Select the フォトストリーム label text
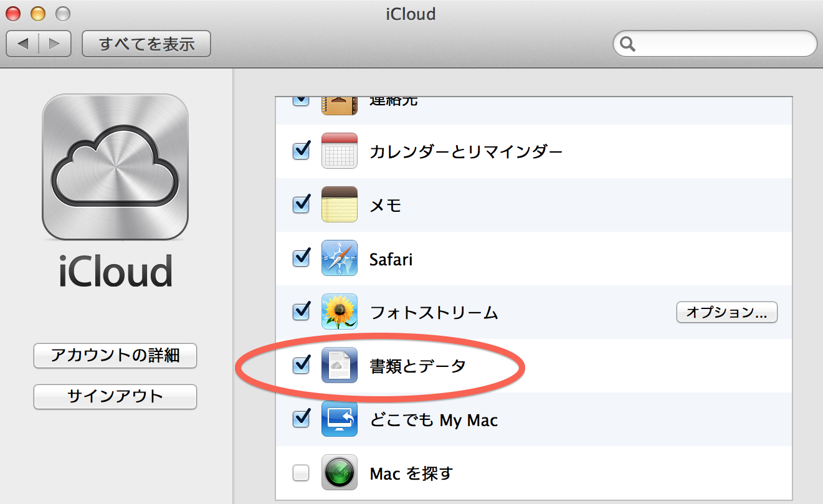 (434, 312)
